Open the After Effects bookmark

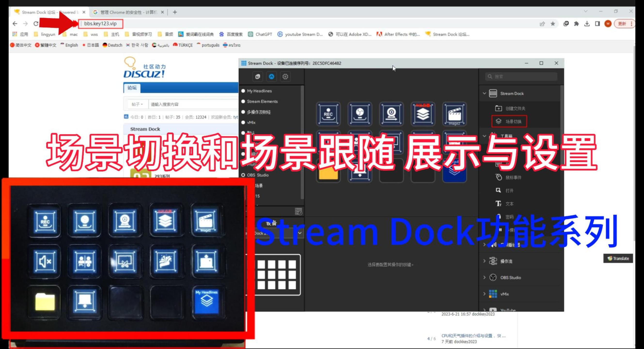tap(398, 34)
